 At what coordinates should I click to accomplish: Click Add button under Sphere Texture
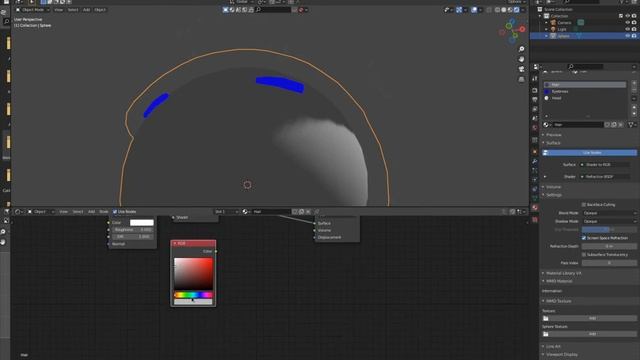593,334
